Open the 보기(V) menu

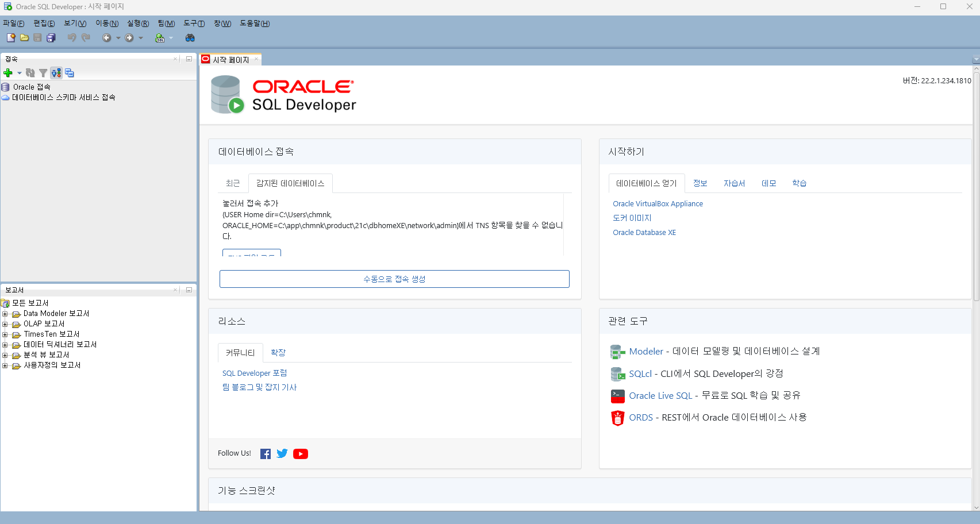click(75, 24)
